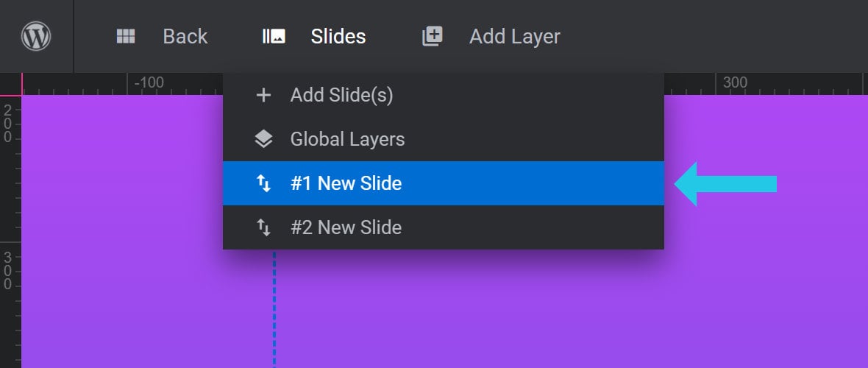Open the Slides dropdown menu

point(314,37)
